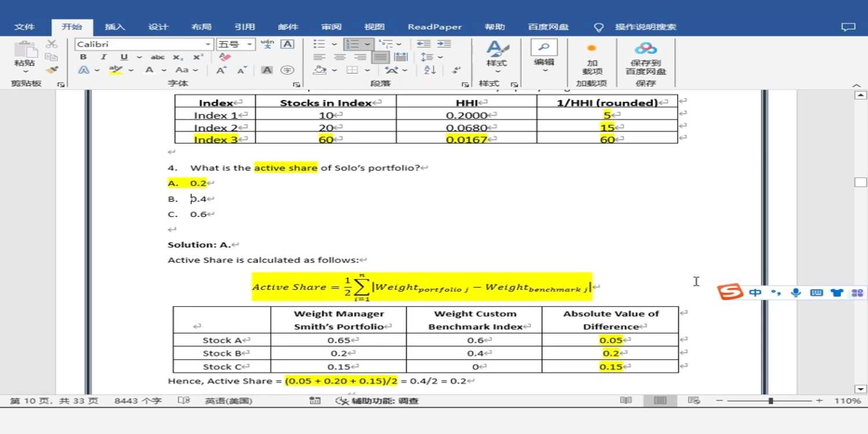Click the add-ins (加载项) icon
Image resolution: width=868 pixels, height=434 pixels.
[591, 49]
